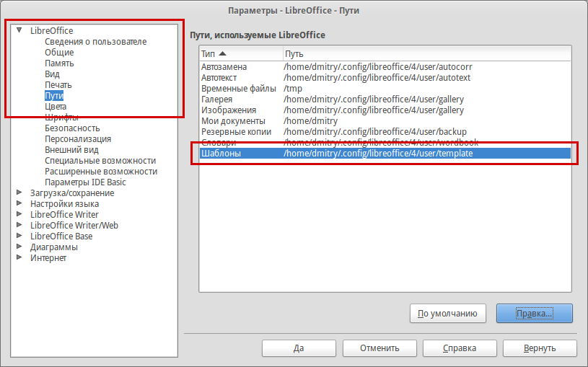Viewport: 588px width, 367px height.
Task: Expand the LibreOffice Writer node
Action: click(x=19, y=214)
